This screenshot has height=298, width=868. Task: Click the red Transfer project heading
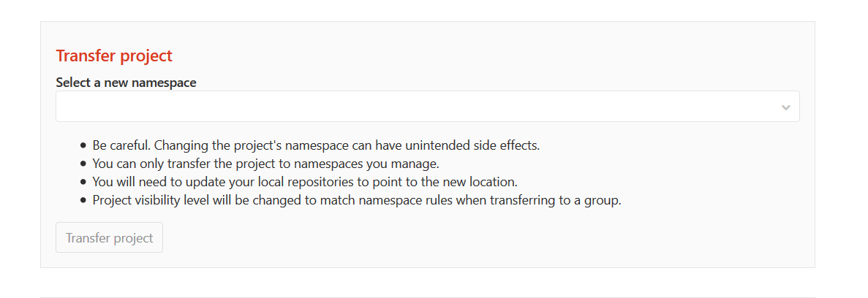coord(114,56)
